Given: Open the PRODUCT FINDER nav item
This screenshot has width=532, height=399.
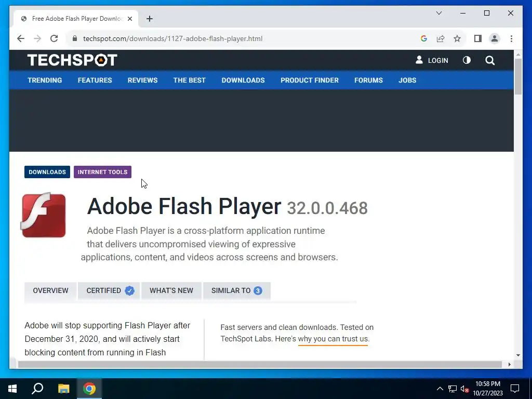Looking at the screenshot, I should tap(310, 81).
